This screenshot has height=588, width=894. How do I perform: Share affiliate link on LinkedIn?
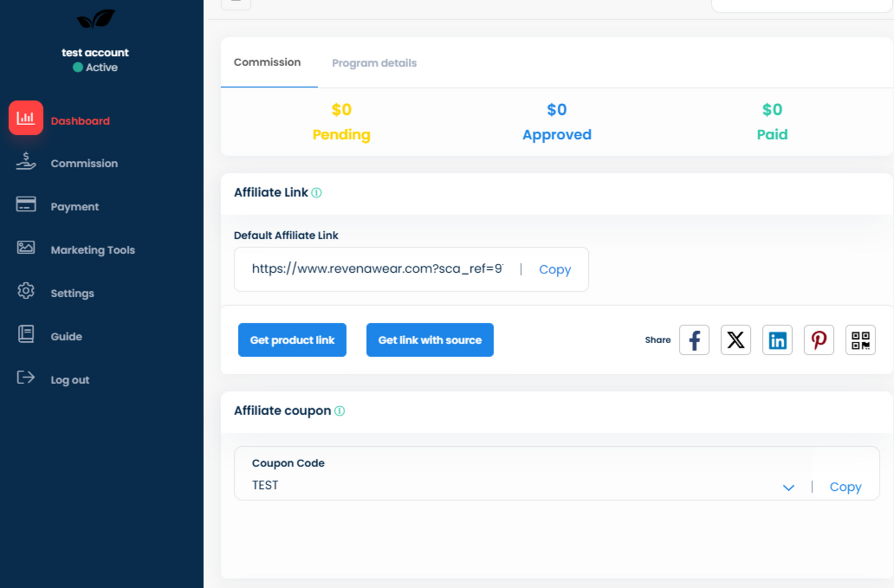pos(777,340)
